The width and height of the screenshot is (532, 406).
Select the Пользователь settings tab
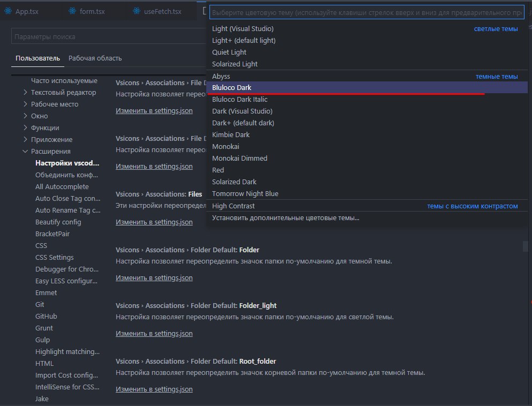[x=38, y=58]
